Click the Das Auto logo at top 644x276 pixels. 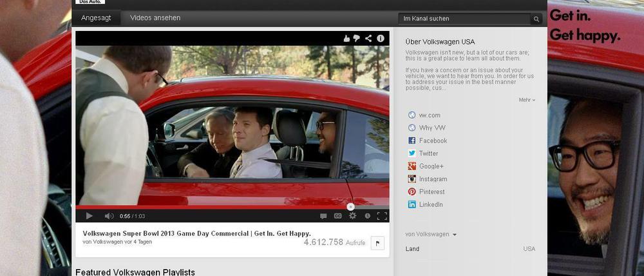(x=90, y=2)
